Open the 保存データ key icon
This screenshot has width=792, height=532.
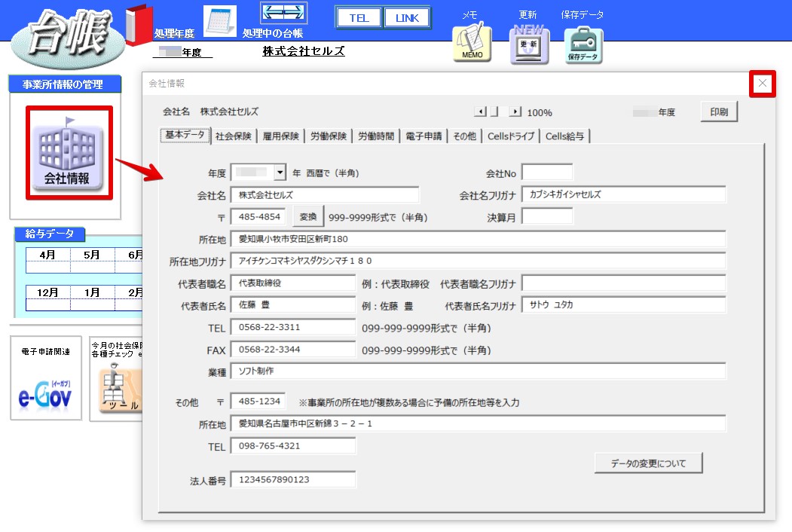click(x=583, y=45)
